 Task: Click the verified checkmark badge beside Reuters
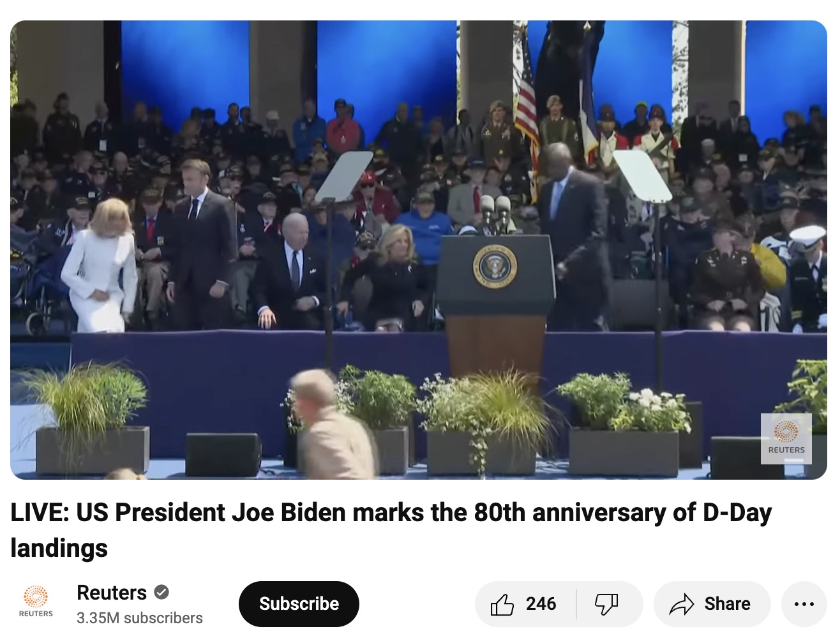coord(162,592)
